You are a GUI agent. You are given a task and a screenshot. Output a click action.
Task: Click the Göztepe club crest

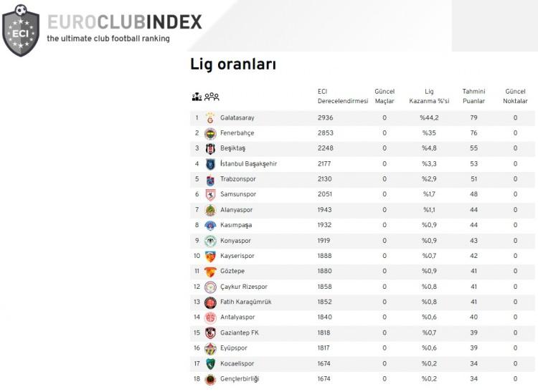click(x=210, y=272)
